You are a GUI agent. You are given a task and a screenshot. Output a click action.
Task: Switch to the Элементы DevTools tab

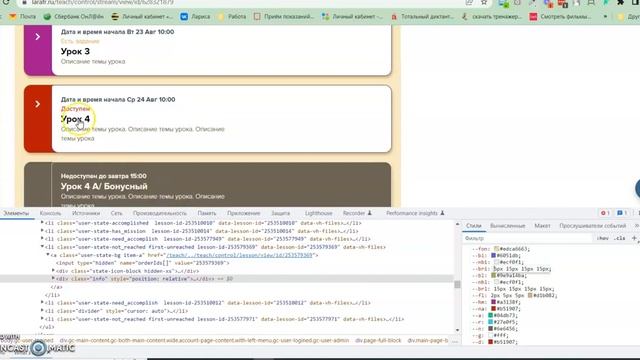click(x=16, y=213)
